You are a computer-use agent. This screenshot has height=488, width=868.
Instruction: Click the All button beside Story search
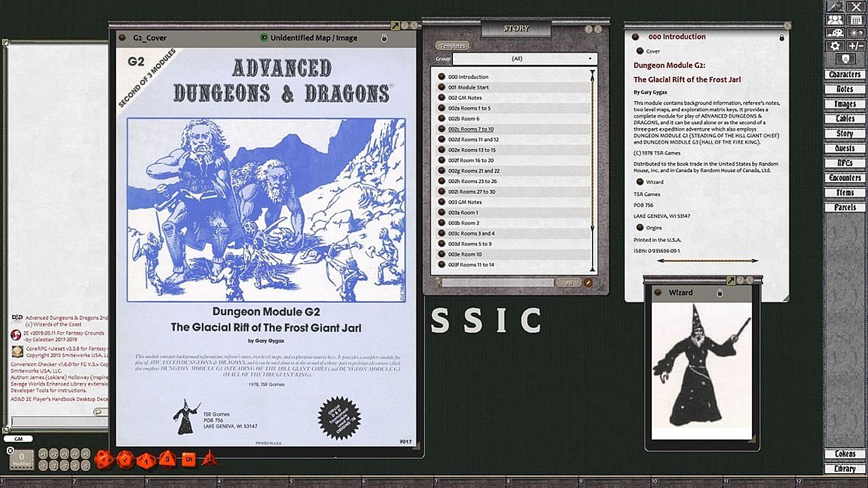(x=569, y=283)
